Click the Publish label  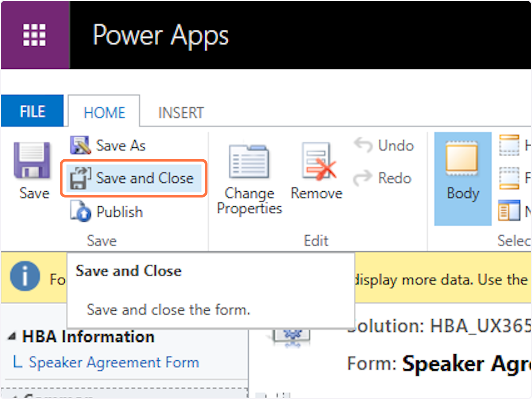pyautogui.click(x=120, y=212)
